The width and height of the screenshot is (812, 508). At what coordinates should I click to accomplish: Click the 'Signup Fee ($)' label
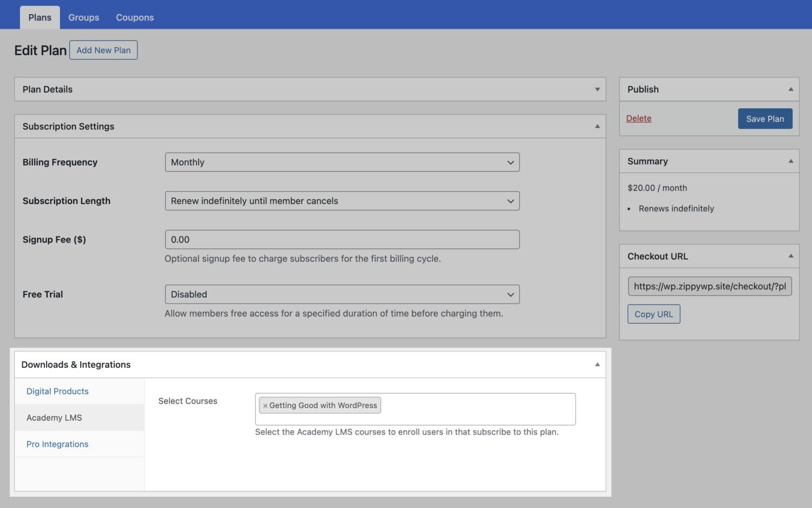[54, 240]
